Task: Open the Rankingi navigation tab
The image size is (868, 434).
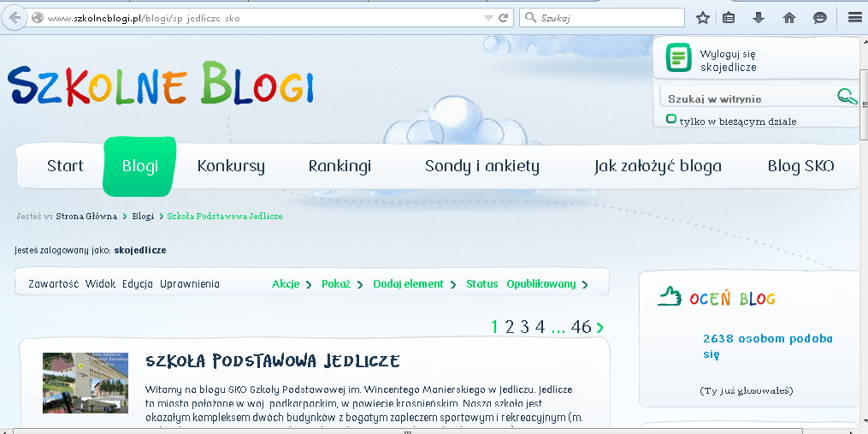Action: (x=340, y=166)
